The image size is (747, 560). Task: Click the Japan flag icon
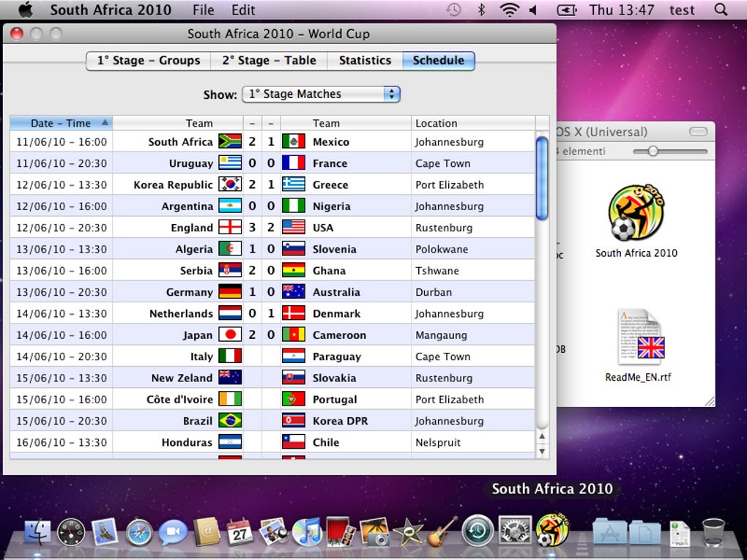[230, 335]
